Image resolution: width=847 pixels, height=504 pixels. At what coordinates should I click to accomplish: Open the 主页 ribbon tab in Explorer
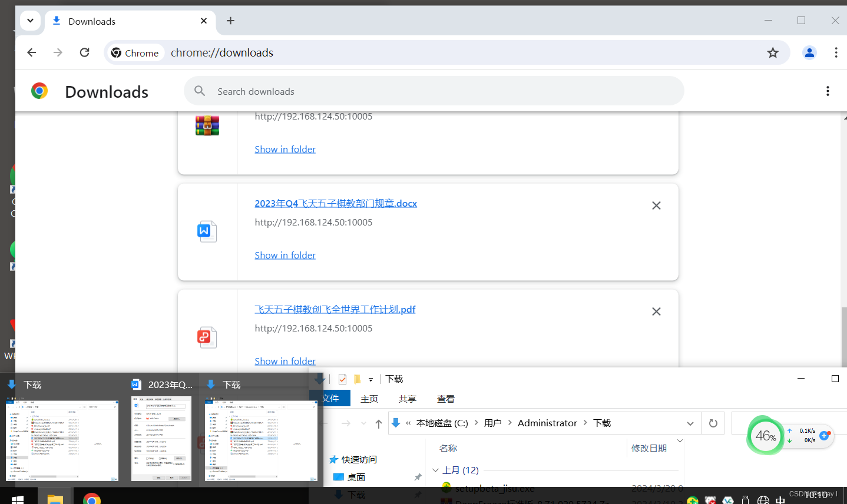pyautogui.click(x=369, y=399)
